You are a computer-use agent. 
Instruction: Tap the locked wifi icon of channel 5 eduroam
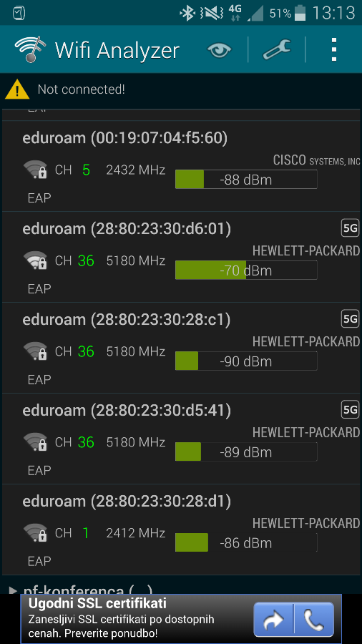[x=35, y=170]
